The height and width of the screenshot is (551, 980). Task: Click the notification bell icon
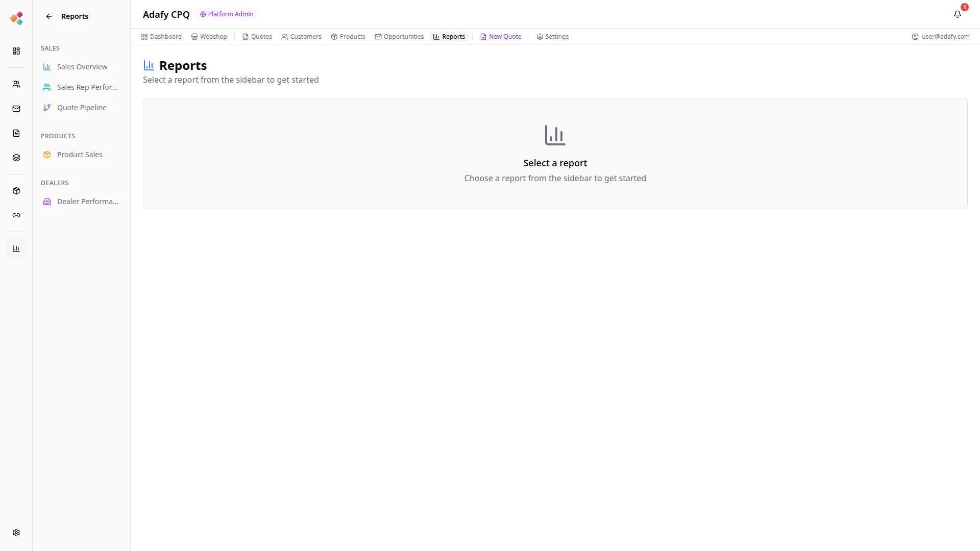pyautogui.click(x=957, y=14)
